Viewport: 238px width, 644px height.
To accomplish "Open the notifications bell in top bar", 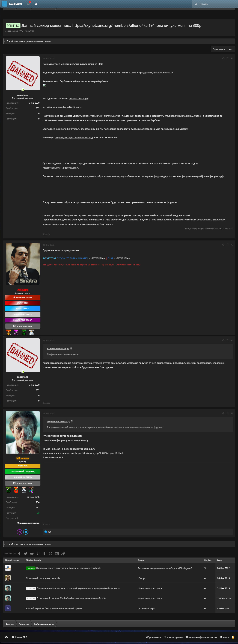I will tap(36, 4).
